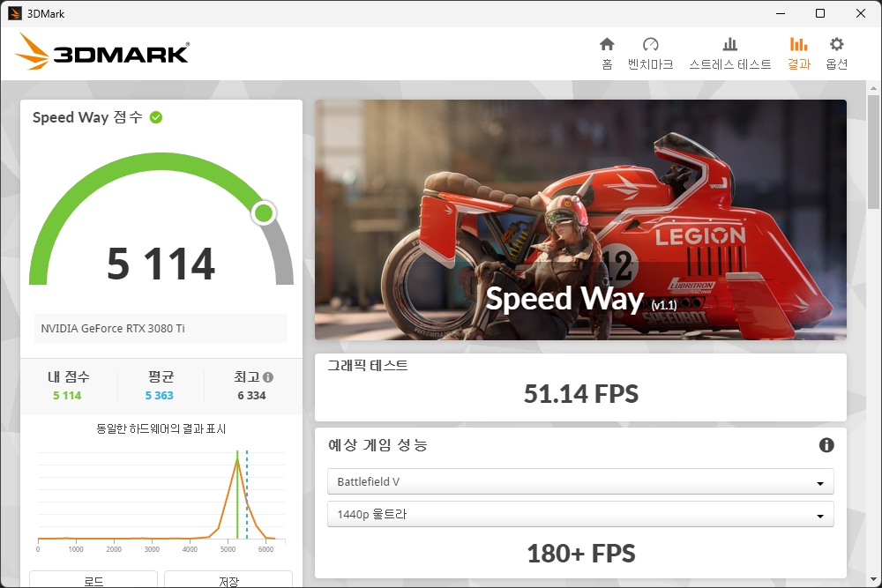Click the Speed Way banner image
Viewport: 882px width, 588px height.
(580, 220)
